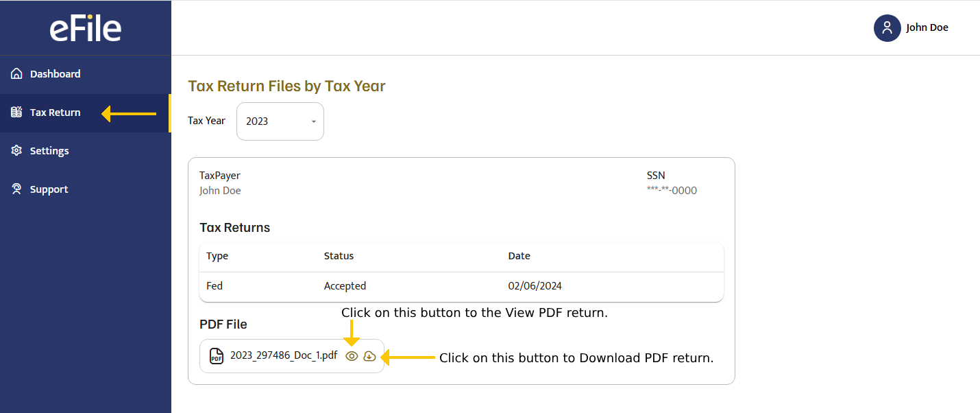Click the PDF document file icon
980x413 pixels.
coord(217,356)
